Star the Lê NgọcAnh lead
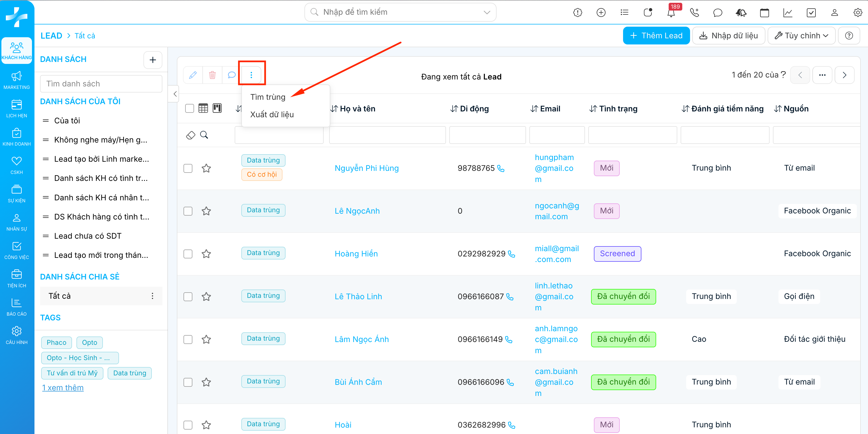The image size is (868, 434). 206,211
